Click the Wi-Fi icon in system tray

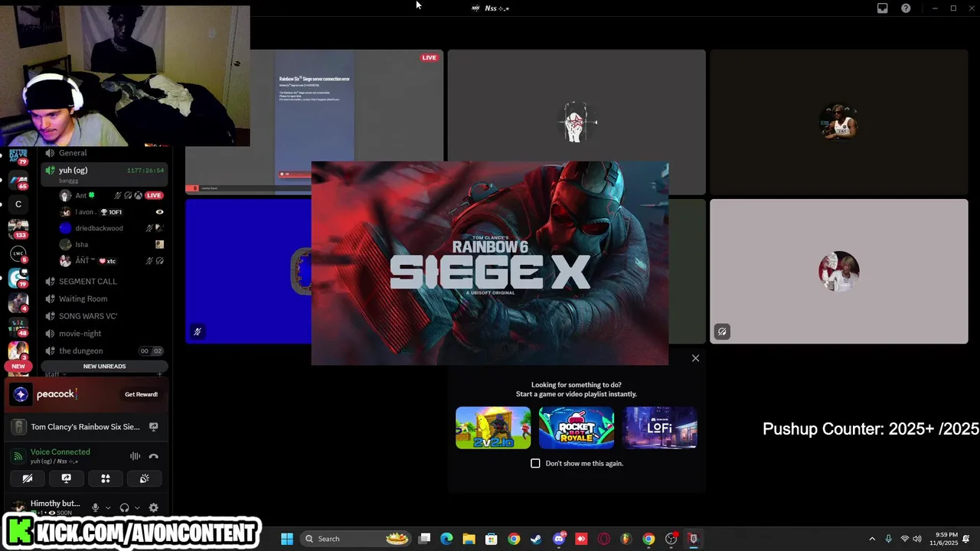click(x=904, y=539)
